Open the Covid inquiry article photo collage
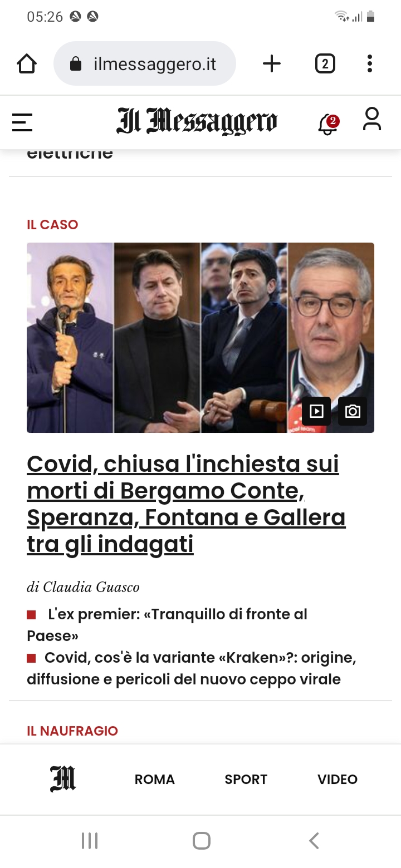Viewport: 401px width, 868px height. (200, 338)
